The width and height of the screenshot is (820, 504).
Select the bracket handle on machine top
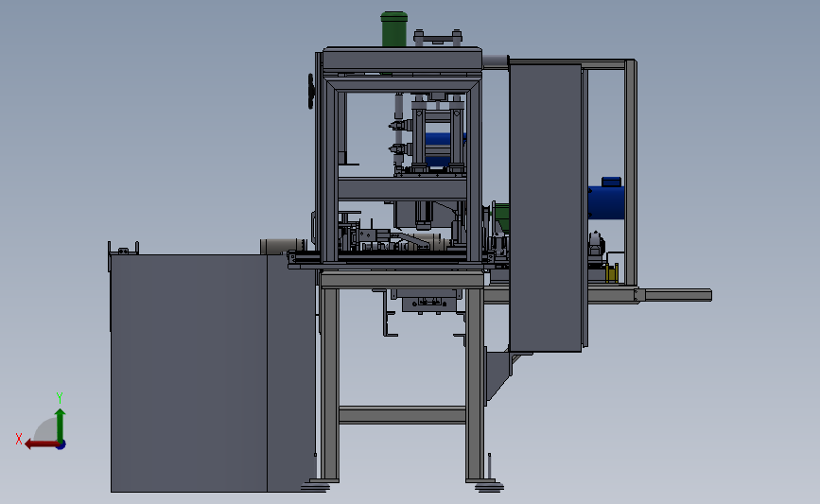[x=438, y=38]
